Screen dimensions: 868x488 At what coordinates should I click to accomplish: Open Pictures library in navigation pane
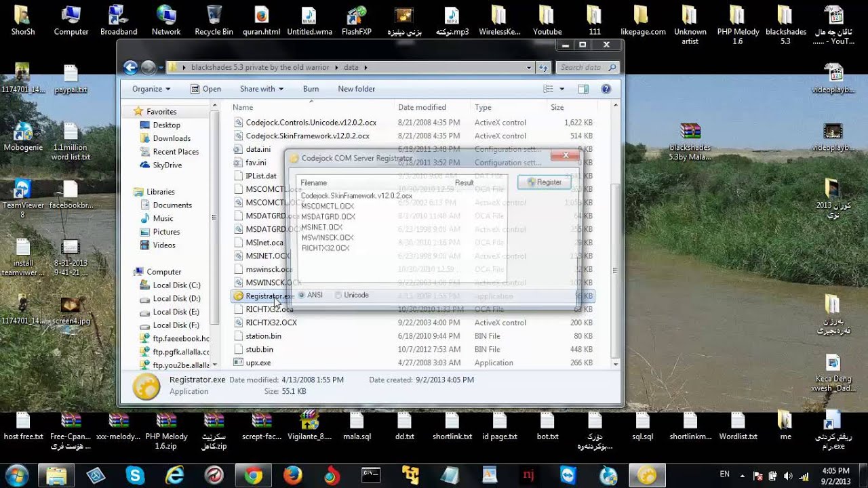pyautogui.click(x=166, y=232)
